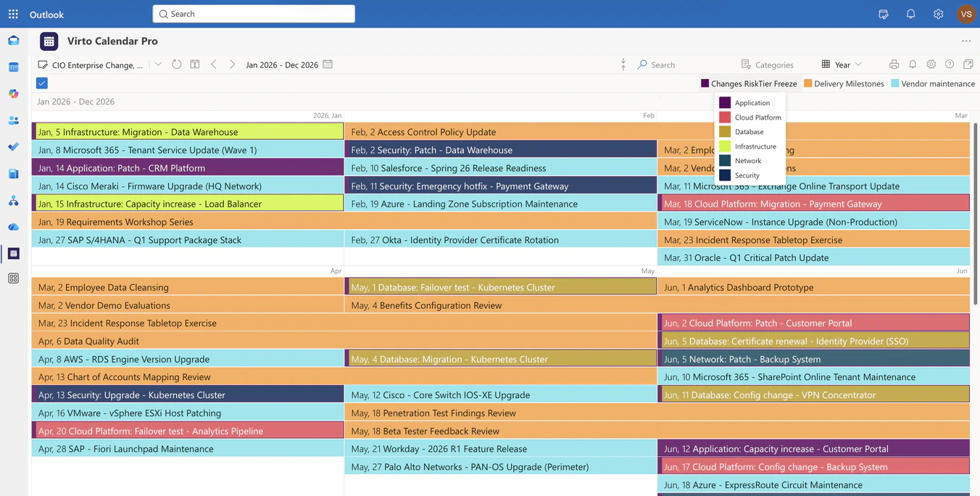Open Apr, 8 AWS RDS Engine Version Upgrade
The image size is (980, 496).
pyautogui.click(x=188, y=359)
